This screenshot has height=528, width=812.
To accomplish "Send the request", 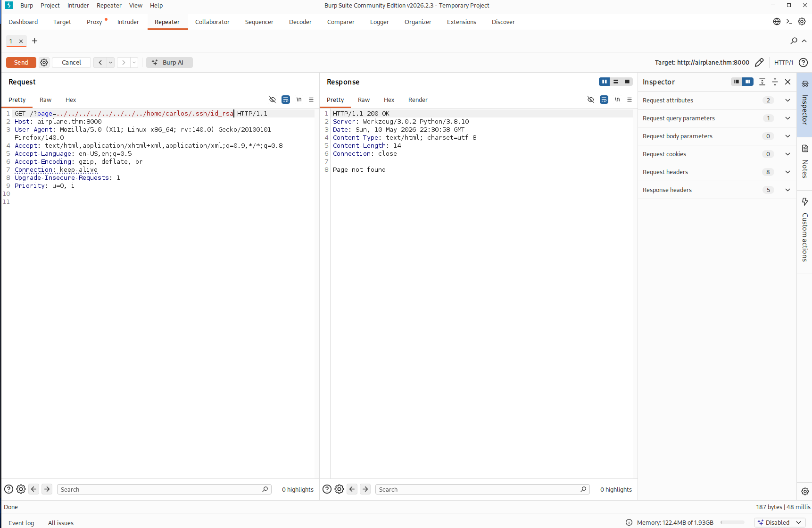I will [21, 62].
